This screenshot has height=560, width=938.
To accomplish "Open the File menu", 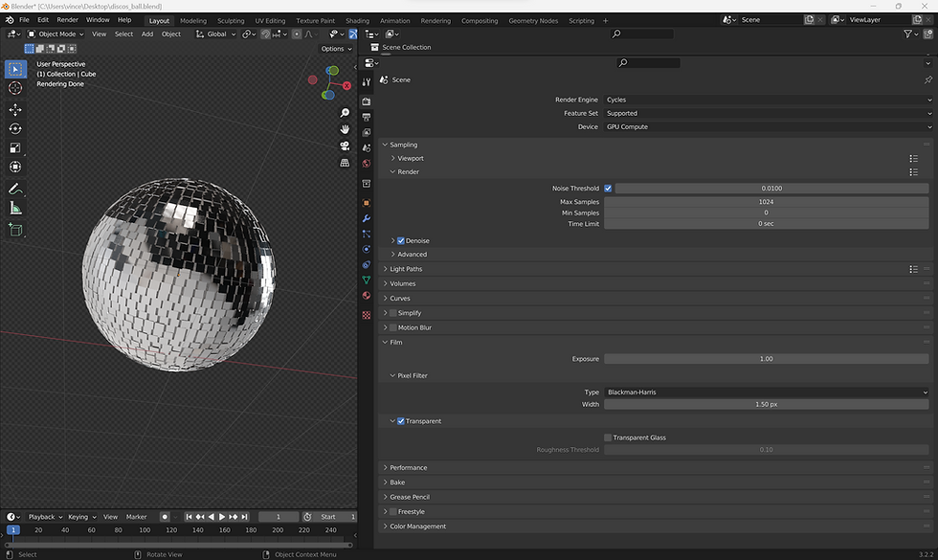I will pos(24,20).
